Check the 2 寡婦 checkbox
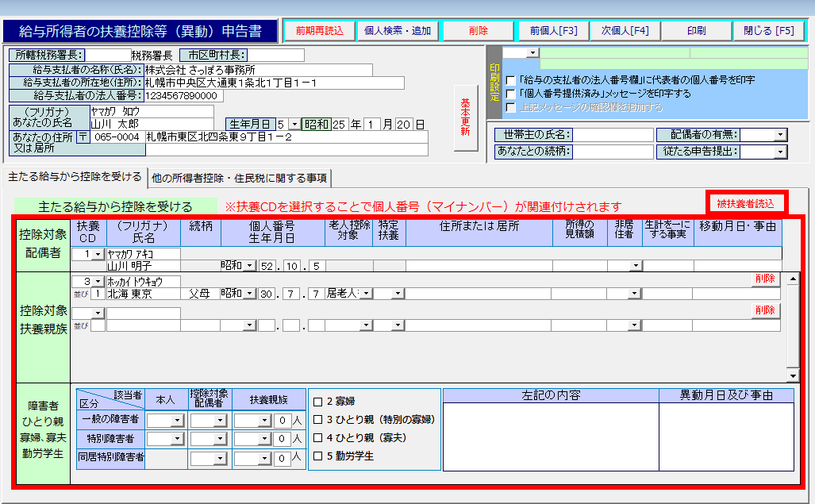Image resolution: width=815 pixels, height=504 pixels. [317, 401]
